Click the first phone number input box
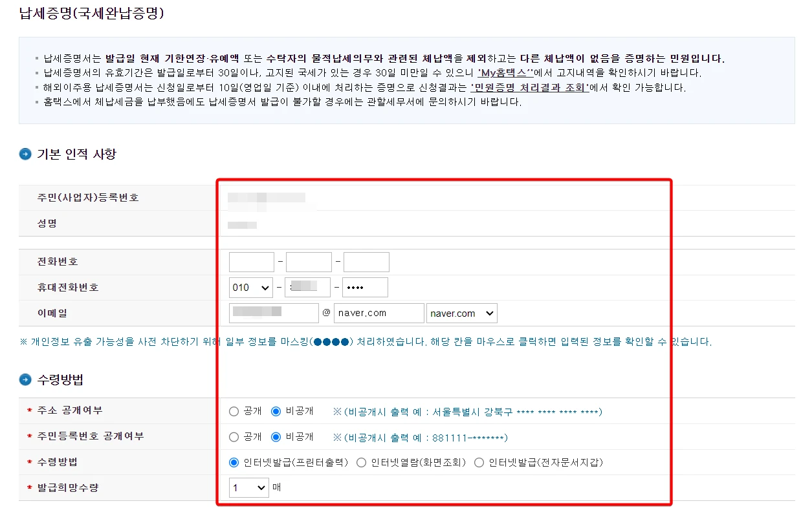The height and width of the screenshot is (510, 812). 251,261
